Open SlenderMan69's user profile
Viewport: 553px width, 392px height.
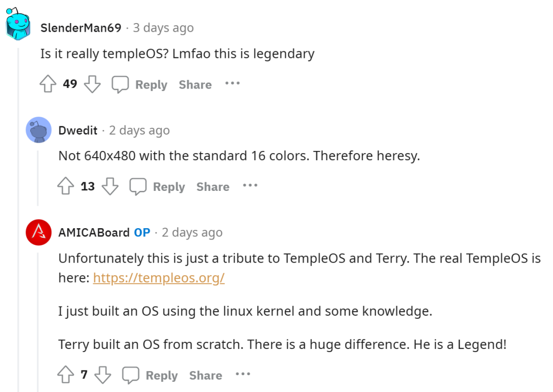point(81,28)
